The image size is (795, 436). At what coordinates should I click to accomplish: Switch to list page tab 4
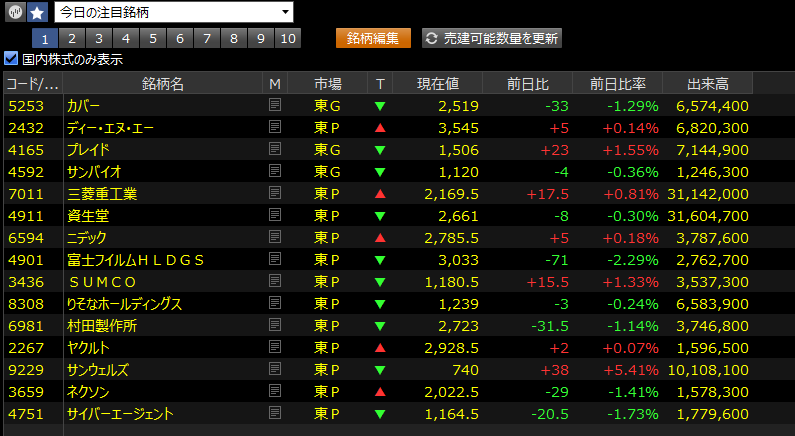(126, 38)
